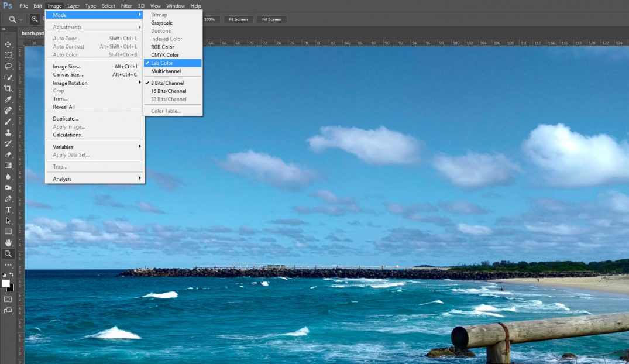Select the Brush tool

[x=8, y=122]
